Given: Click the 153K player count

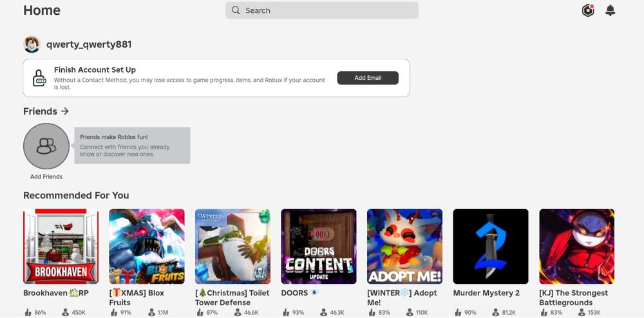Looking at the screenshot, I should coord(594,313).
